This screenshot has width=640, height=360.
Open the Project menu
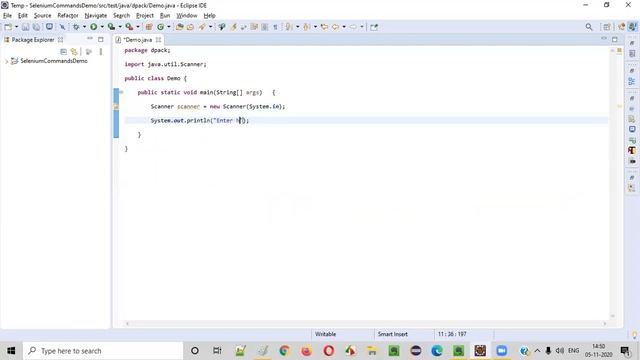(144, 16)
